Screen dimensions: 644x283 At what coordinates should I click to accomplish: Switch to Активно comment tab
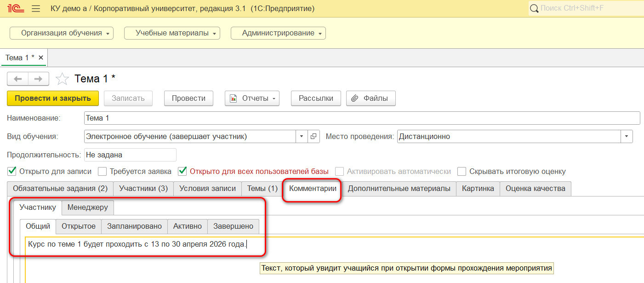(188, 226)
